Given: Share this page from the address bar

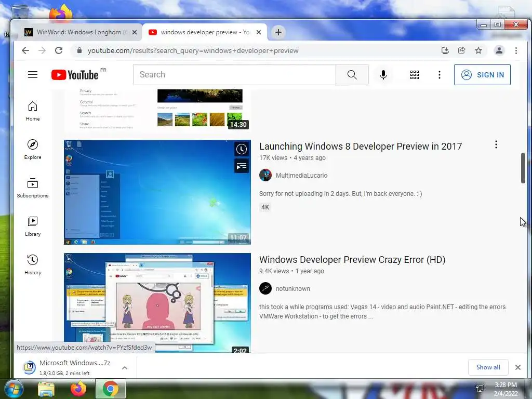Looking at the screenshot, I should point(461,50).
